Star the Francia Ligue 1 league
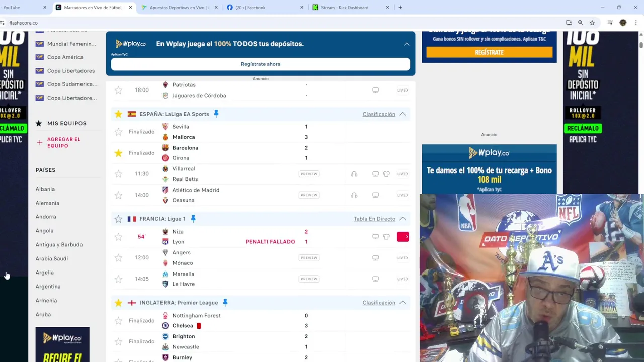 (118, 219)
